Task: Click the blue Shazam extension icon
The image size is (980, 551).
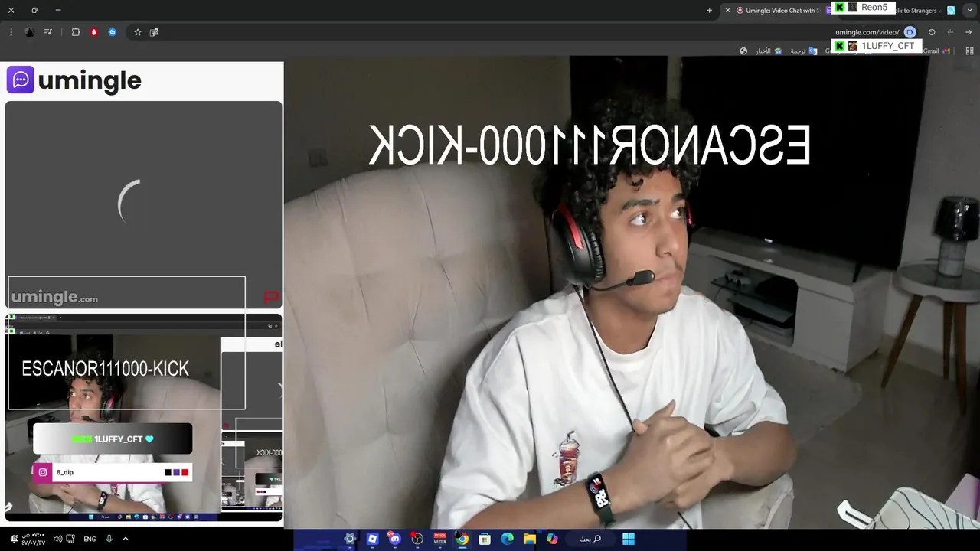Action: [x=113, y=32]
